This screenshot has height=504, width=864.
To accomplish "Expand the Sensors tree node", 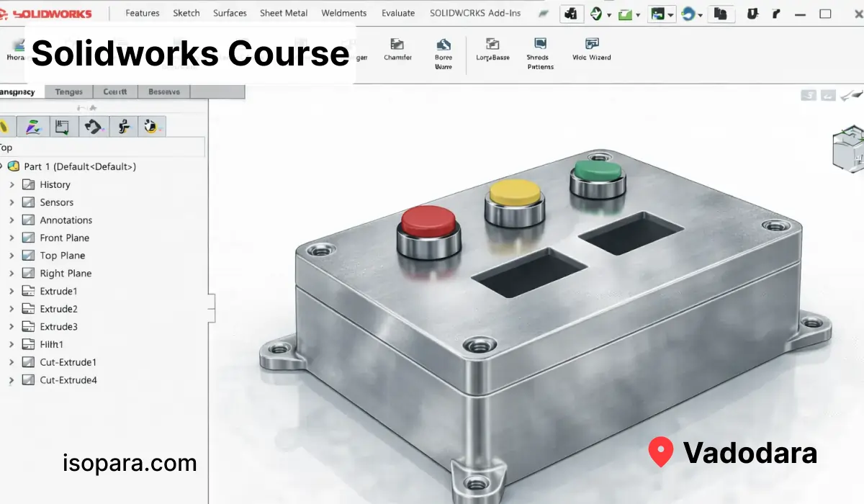I will tap(12, 203).
